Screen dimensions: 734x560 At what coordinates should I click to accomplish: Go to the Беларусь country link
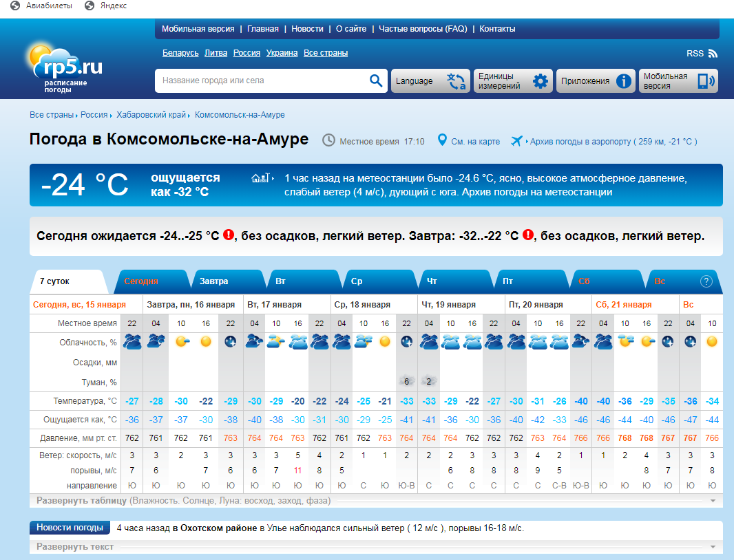(x=180, y=53)
